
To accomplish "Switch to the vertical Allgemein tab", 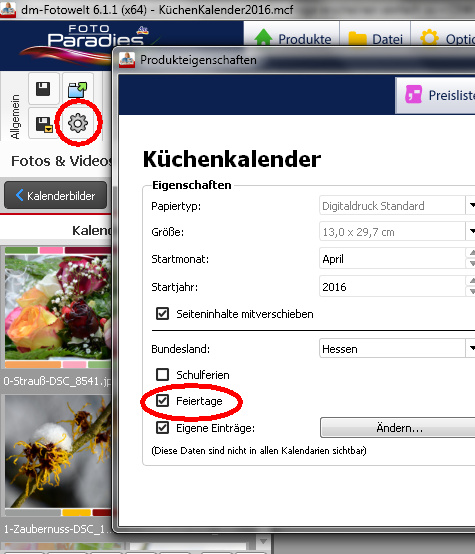I will (15, 116).
